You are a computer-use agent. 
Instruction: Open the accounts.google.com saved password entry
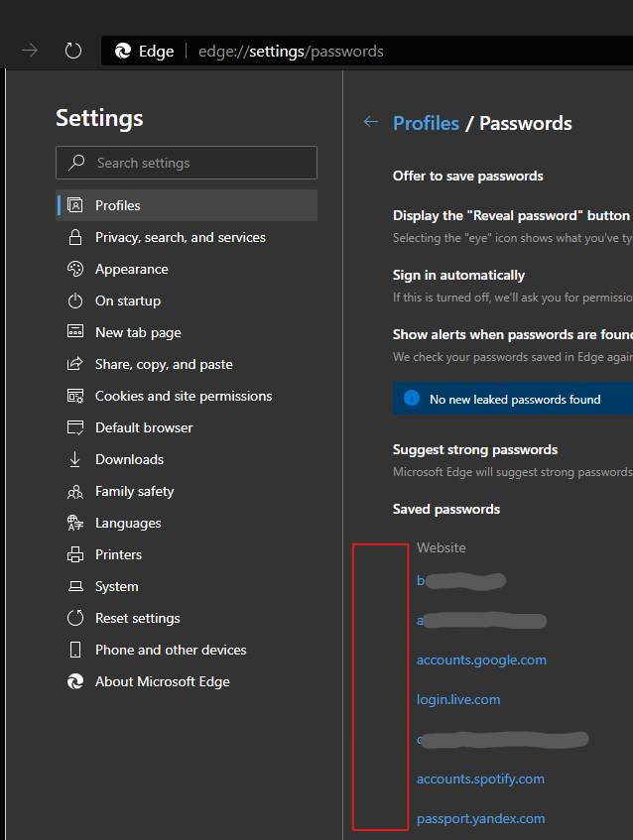(481, 660)
